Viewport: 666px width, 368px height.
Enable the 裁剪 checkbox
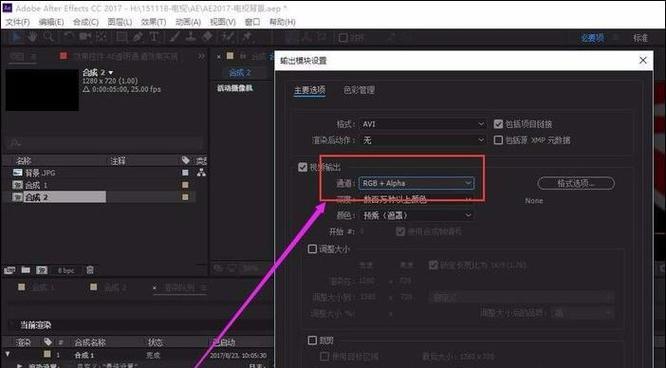(x=312, y=340)
